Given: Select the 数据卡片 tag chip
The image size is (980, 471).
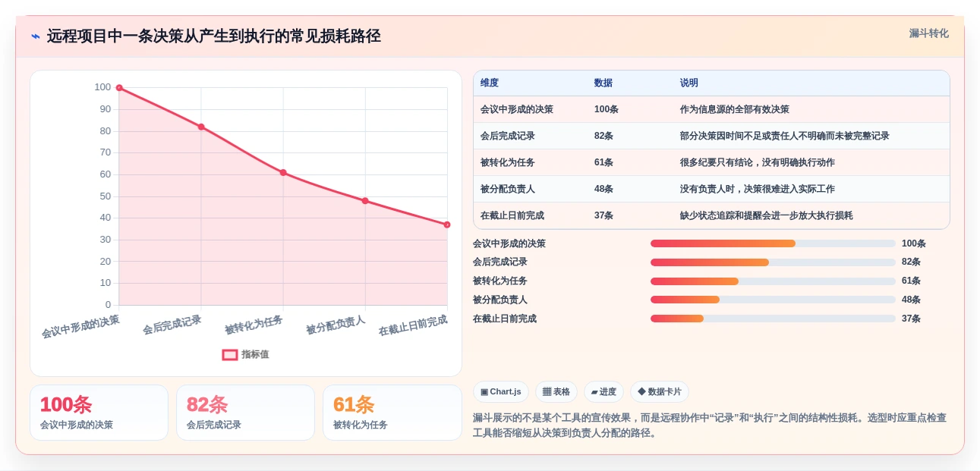Looking at the screenshot, I should (x=660, y=392).
